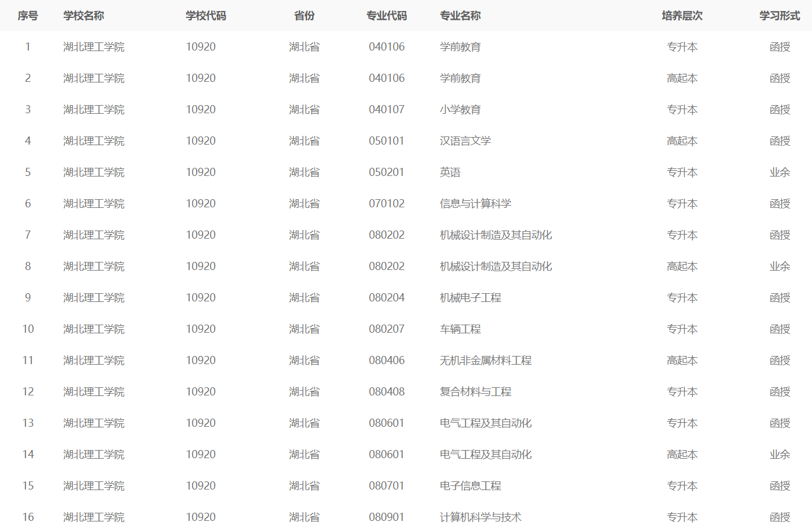Screen dimensions: 812x529
Task: Click major code 080204
Action: click(x=387, y=298)
